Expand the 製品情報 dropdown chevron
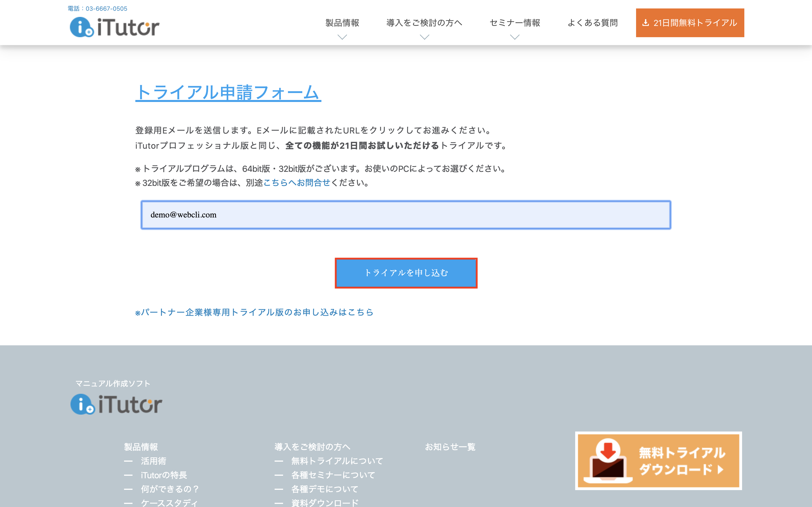812x507 pixels. 342,37
